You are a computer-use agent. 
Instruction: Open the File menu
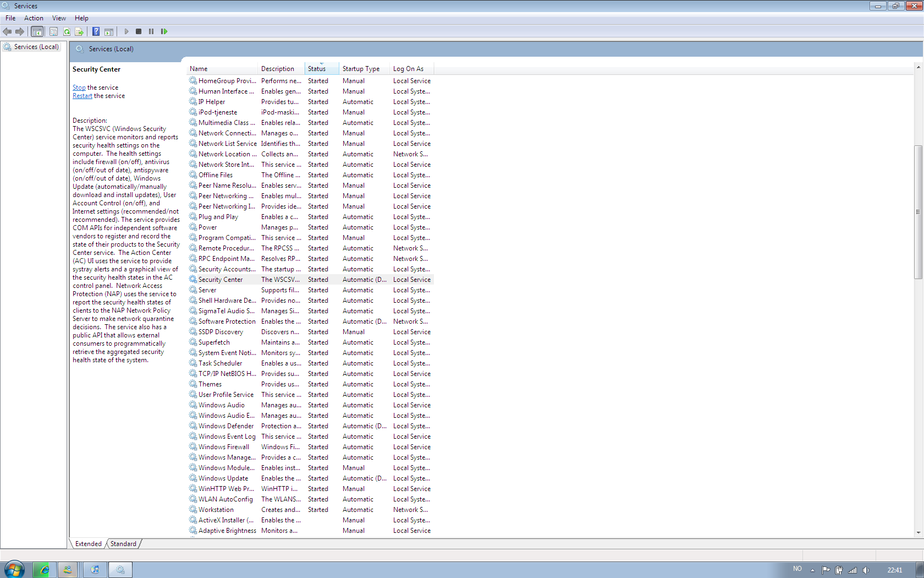coord(10,18)
